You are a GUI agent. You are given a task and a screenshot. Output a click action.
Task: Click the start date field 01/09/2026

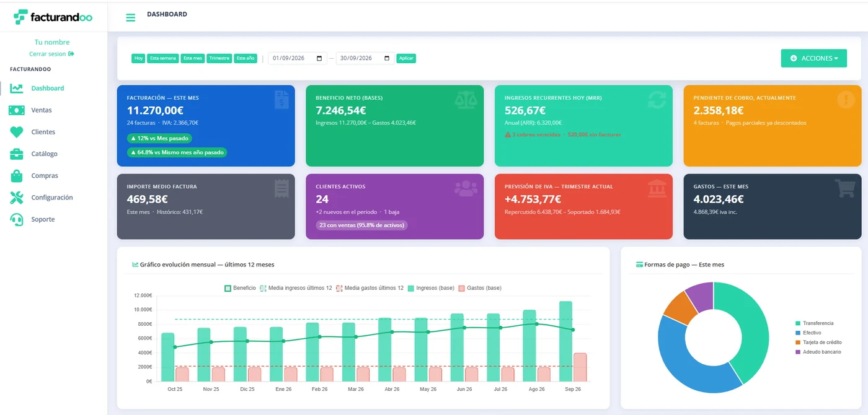(298, 58)
